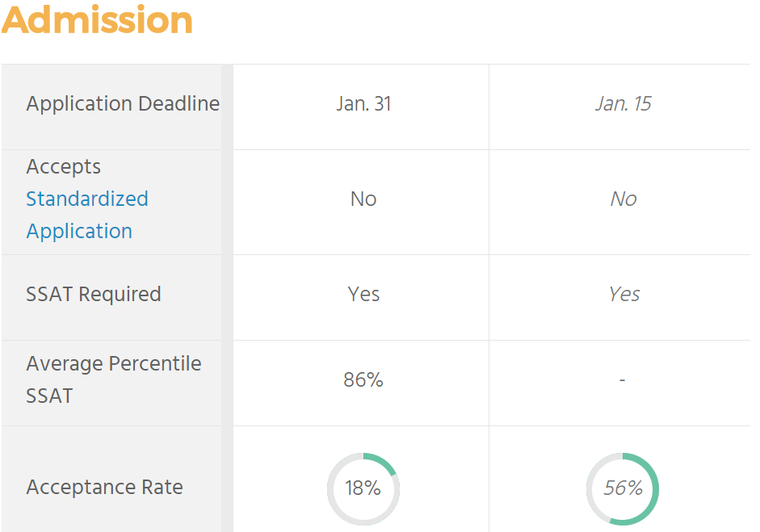Click the 86% average percentile value

pyautogui.click(x=363, y=380)
